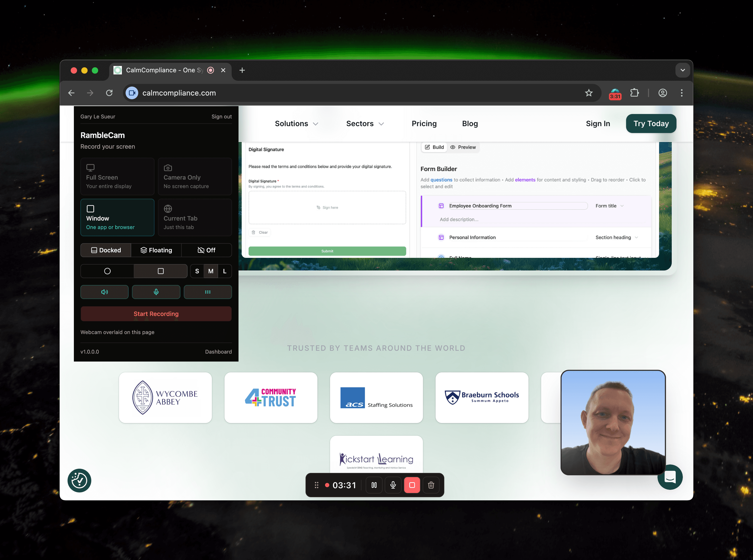The height and width of the screenshot is (560, 753).
Task: Open virtual background options via dots icon
Action: (x=208, y=292)
